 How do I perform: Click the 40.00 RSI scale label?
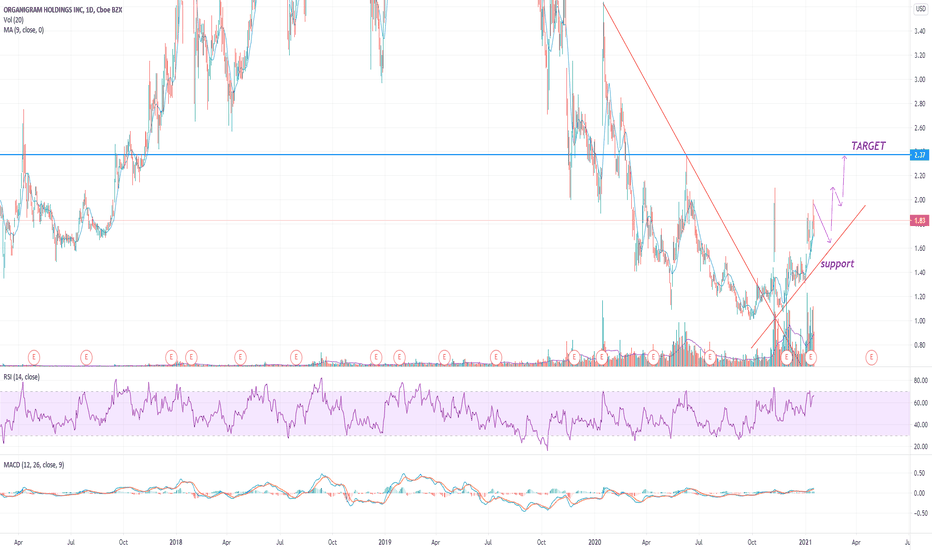pyautogui.click(x=921, y=425)
